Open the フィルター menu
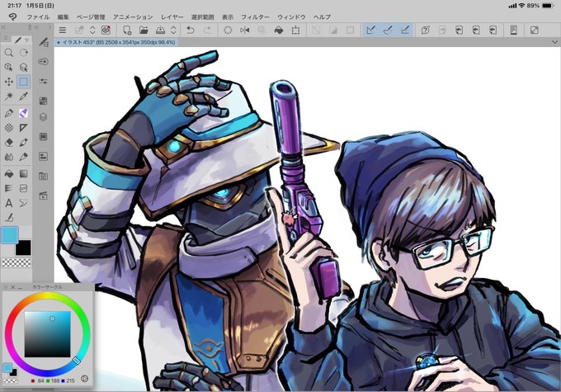561x392 pixels. [255, 17]
